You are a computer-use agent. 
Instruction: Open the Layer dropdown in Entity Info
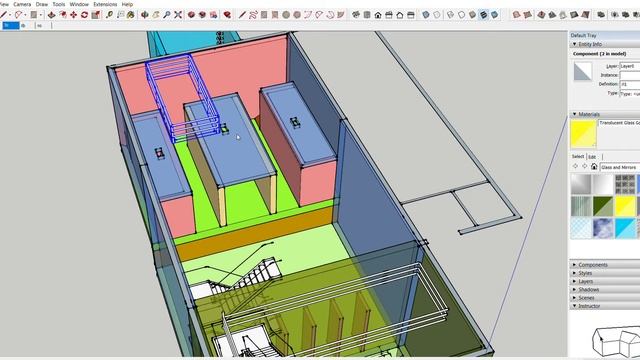pos(630,66)
